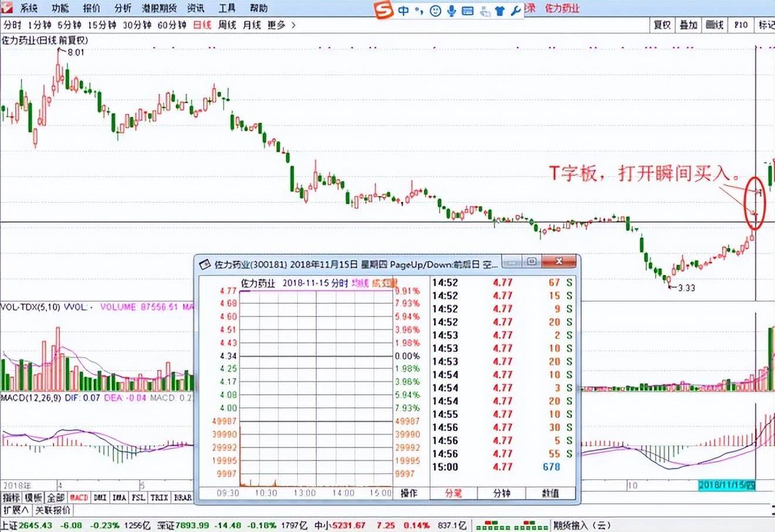775x532 pixels.
Task: Click the red app logo icon top-left
Action: click(6, 8)
